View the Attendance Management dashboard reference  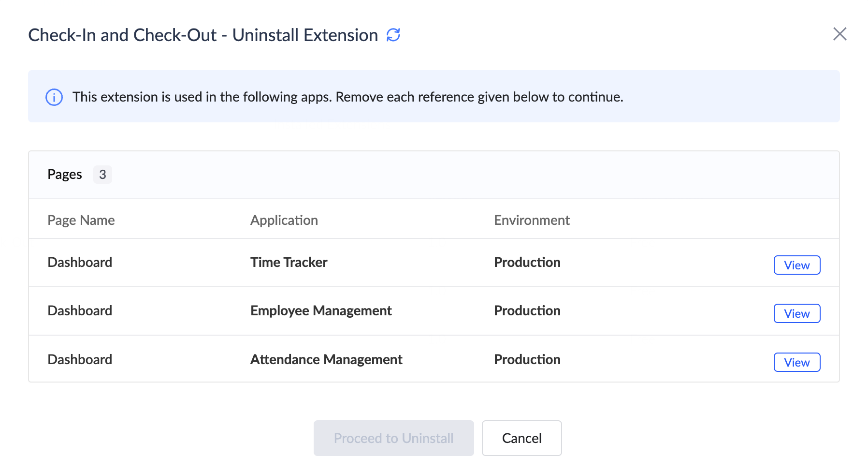796,362
